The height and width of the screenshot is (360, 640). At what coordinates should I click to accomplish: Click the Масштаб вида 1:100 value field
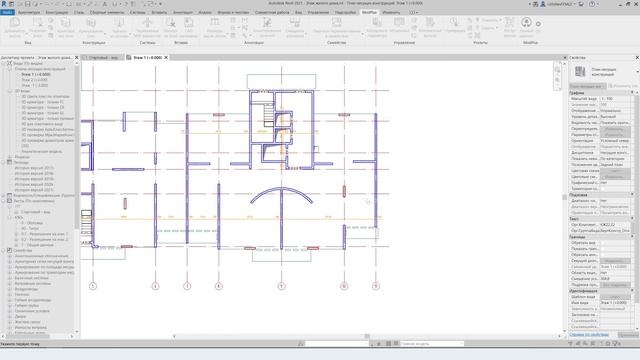(x=615, y=99)
